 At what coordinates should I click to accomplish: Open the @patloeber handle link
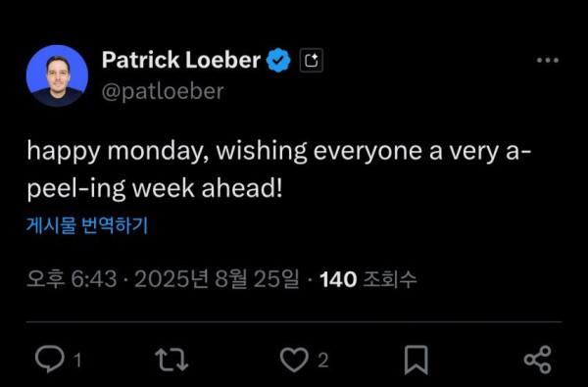[163, 91]
